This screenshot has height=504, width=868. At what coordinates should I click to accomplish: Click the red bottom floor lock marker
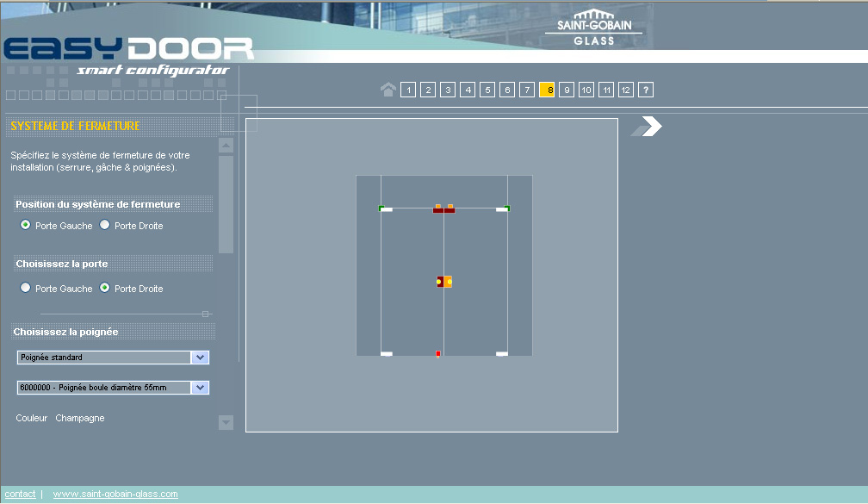(x=438, y=353)
